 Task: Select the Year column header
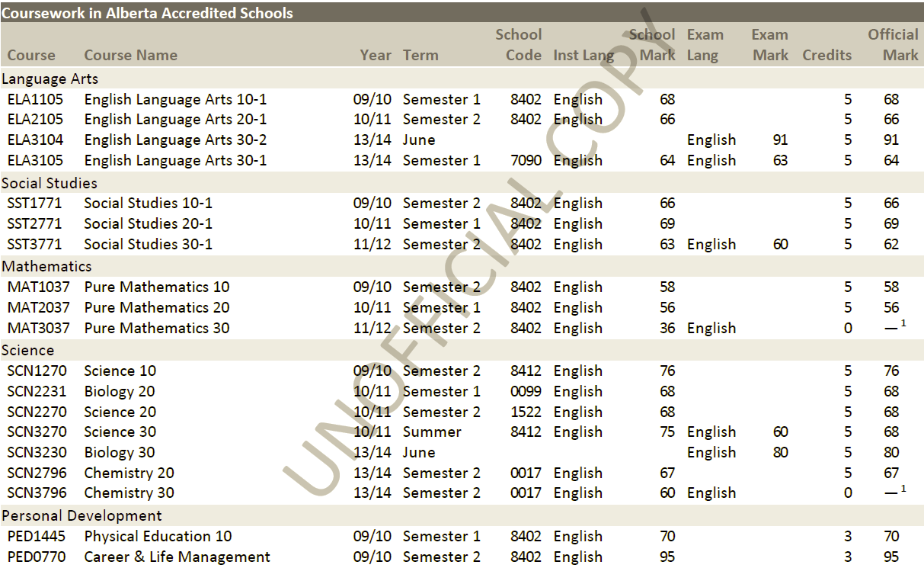tap(376, 56)
